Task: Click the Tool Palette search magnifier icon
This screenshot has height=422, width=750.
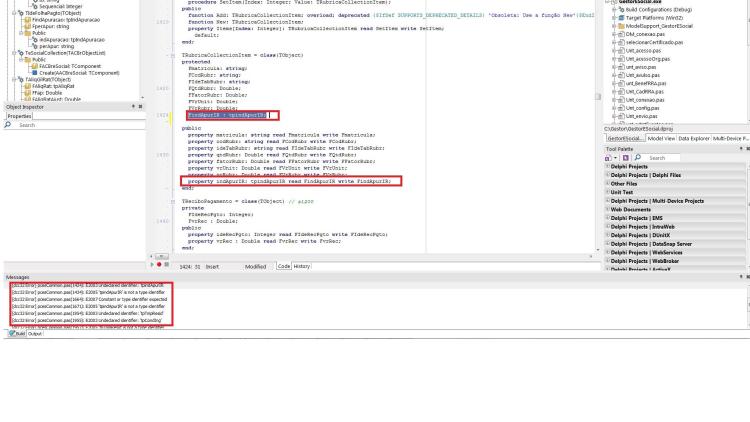Action: (x=638, y=158)
